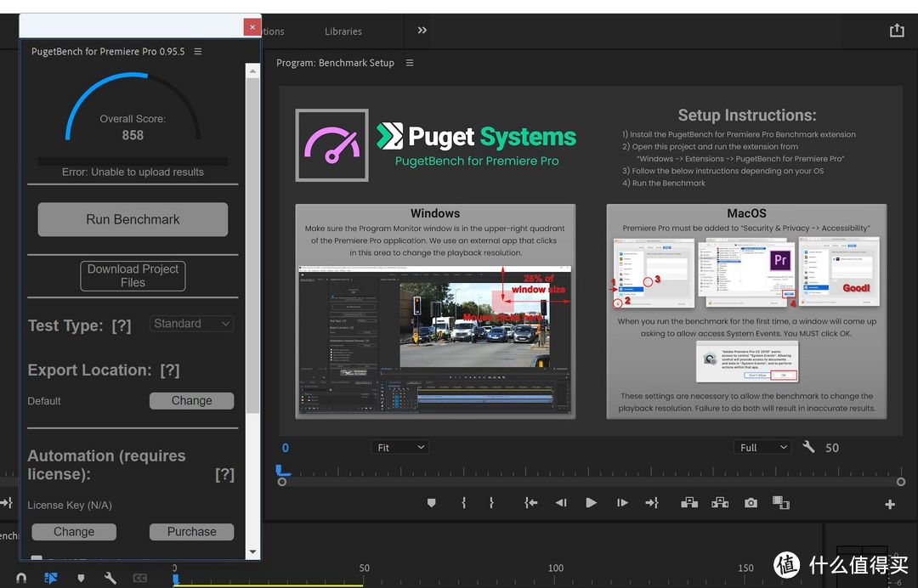Go to Out point in Program Monitor
The height and width of the screenshot is (588, 918).
coord(652,502)
